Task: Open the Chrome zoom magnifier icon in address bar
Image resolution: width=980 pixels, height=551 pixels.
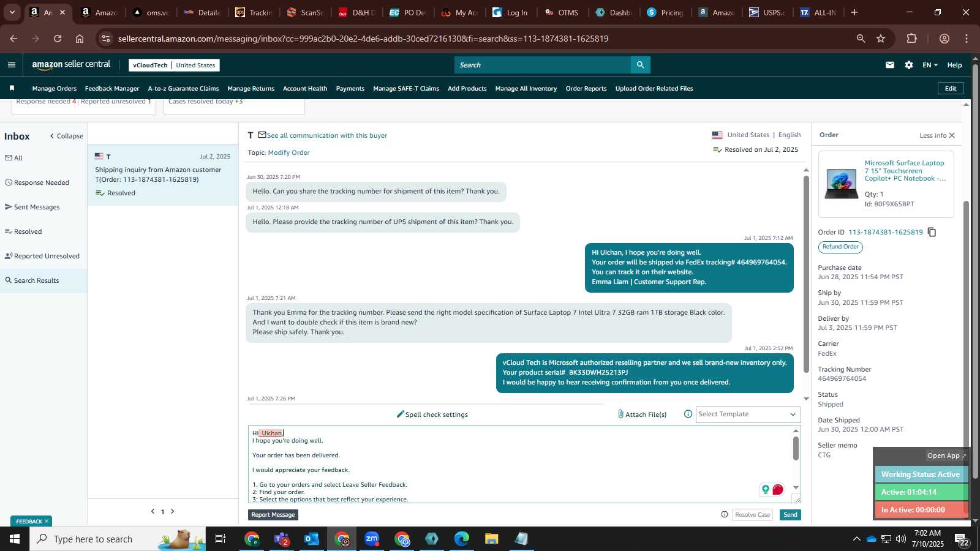Action: [x=861, y=39]
